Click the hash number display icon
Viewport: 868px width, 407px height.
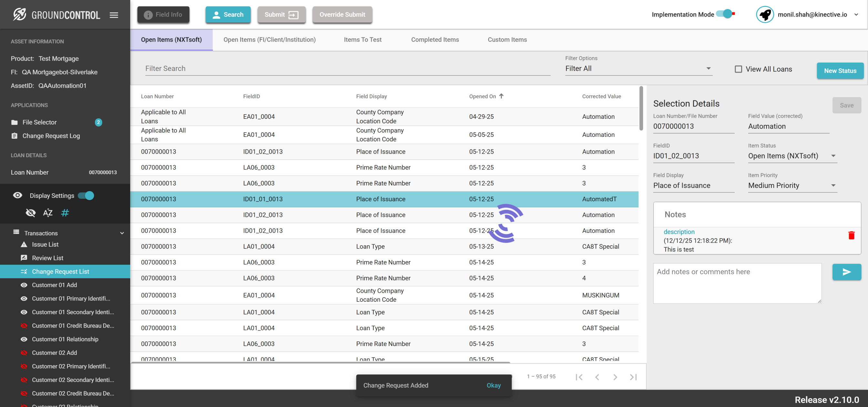point(65,213)
